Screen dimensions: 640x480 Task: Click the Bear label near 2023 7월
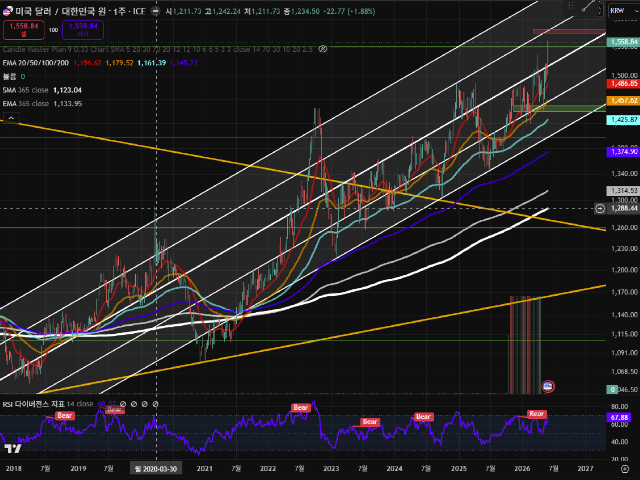click(x=370, y=422)
